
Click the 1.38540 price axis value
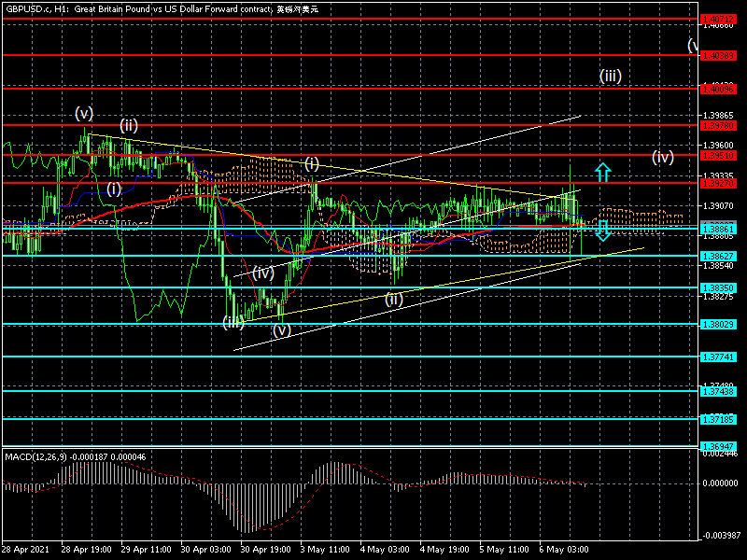pyautogui.click(x=718, y=266)
